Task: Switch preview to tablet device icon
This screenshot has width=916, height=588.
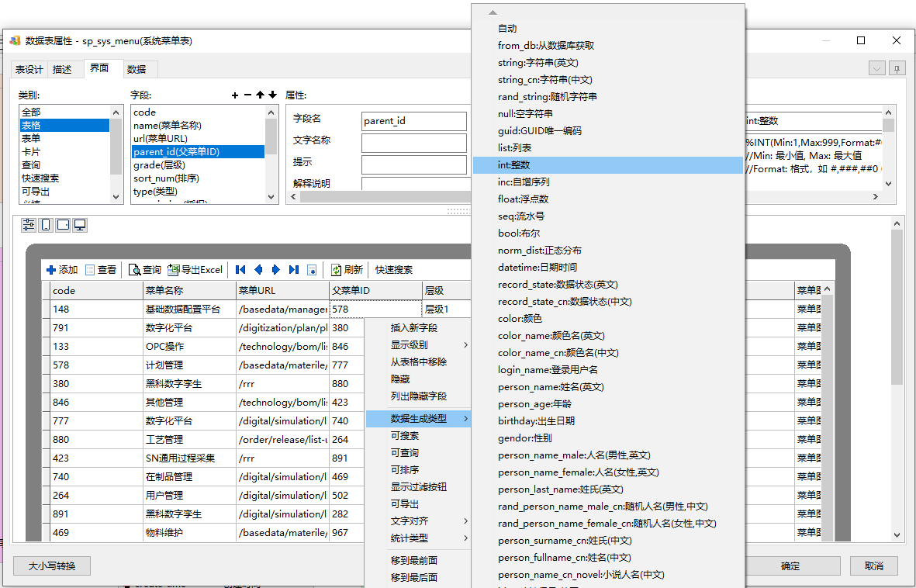Action: point(63,225)
